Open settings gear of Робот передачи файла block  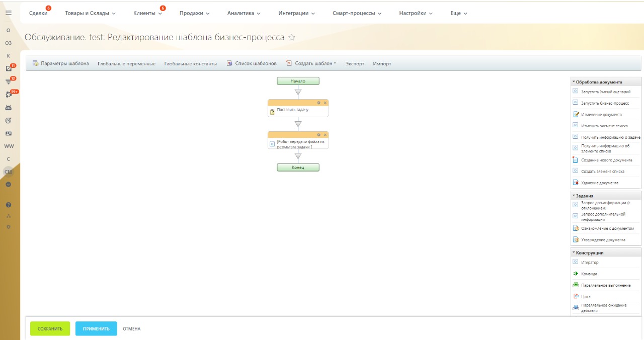click(x=318, y=135)
